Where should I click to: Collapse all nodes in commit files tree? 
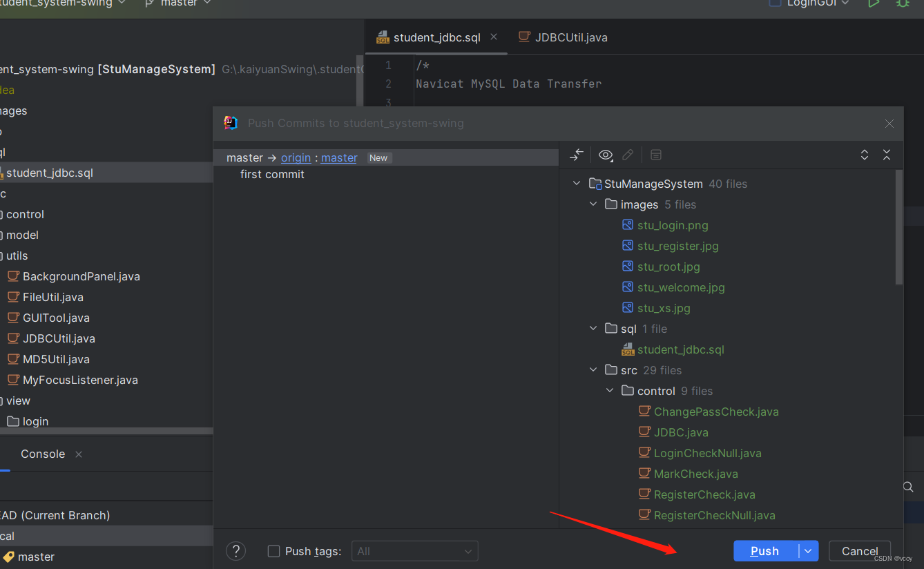[x=887, y=155]
